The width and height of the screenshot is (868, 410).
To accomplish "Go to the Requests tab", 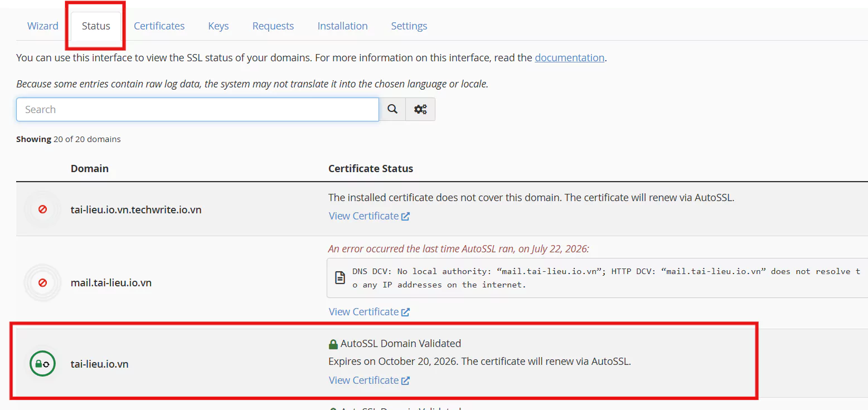I will coord(273,26).
